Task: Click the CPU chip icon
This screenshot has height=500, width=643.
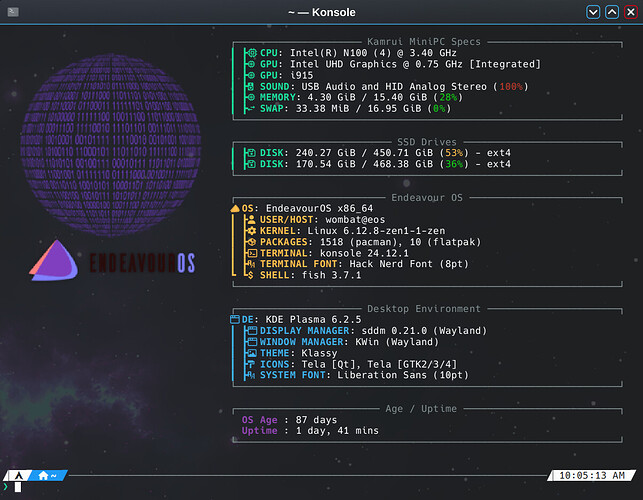Action: coord(252,53)
